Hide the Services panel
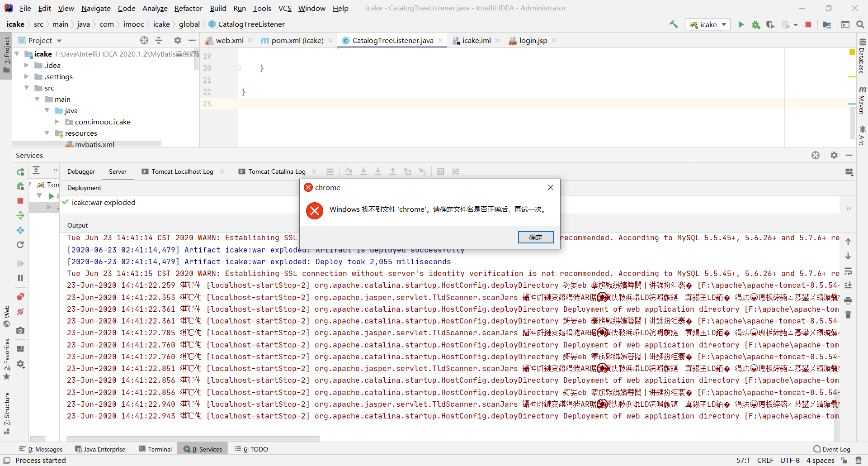Screen dimensions: 868x466 tap(849, 155)
